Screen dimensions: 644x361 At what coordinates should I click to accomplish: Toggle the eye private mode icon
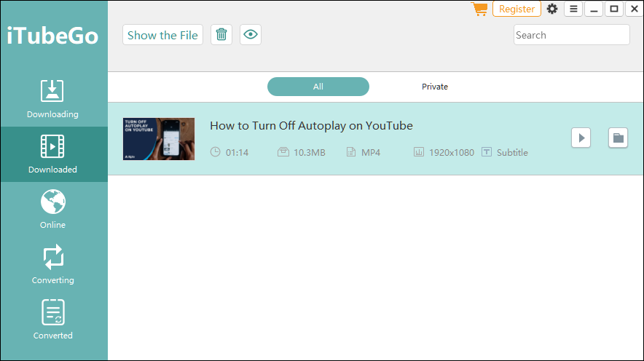(251, 35)
